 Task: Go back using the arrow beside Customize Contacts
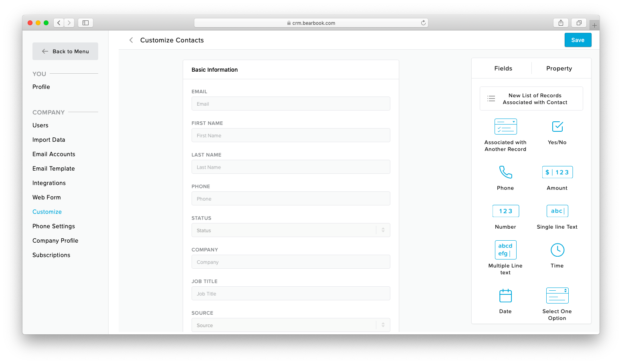(131, 40)
